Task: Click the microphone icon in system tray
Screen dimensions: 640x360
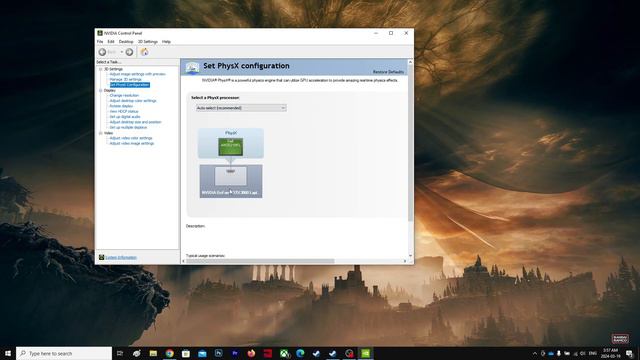Action: pos(558,353)
